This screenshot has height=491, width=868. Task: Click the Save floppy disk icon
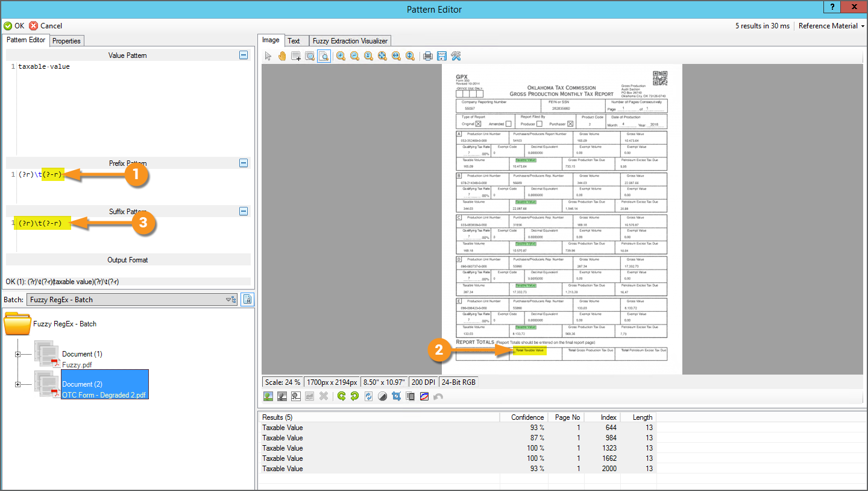442,56
